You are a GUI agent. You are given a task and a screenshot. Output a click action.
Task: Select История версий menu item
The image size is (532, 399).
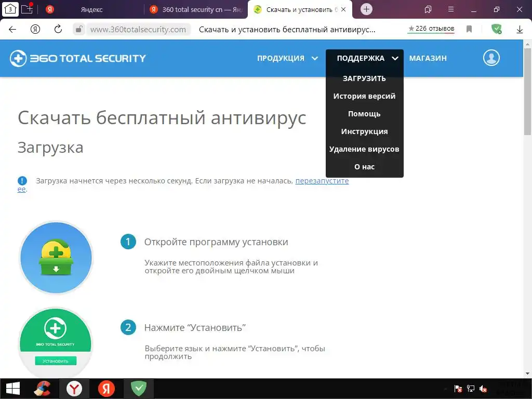point(364,96)
